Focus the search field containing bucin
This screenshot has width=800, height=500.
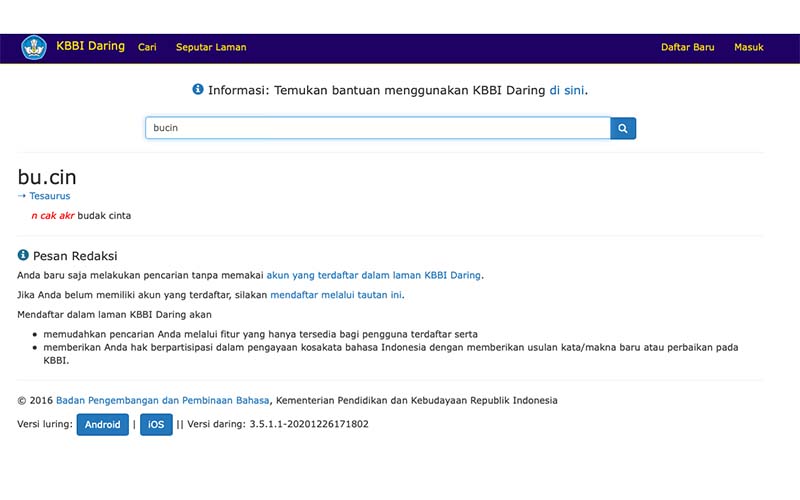coord(378,128)
